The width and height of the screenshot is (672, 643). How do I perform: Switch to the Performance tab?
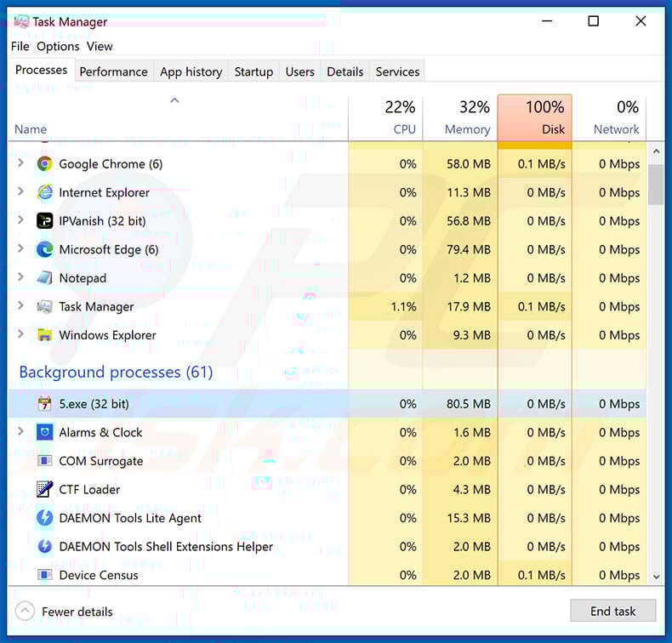(x=114, y=71)
